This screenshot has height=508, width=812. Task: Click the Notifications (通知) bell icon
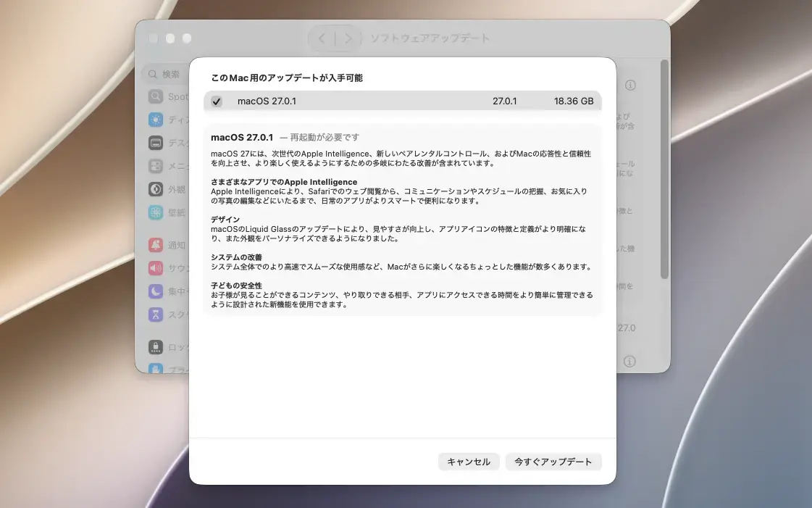(155, 245)
